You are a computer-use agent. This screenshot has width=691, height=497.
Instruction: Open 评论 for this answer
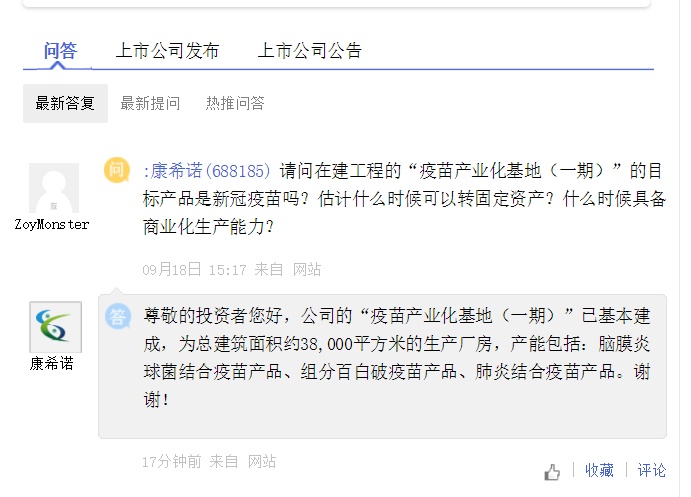point(652,470)
